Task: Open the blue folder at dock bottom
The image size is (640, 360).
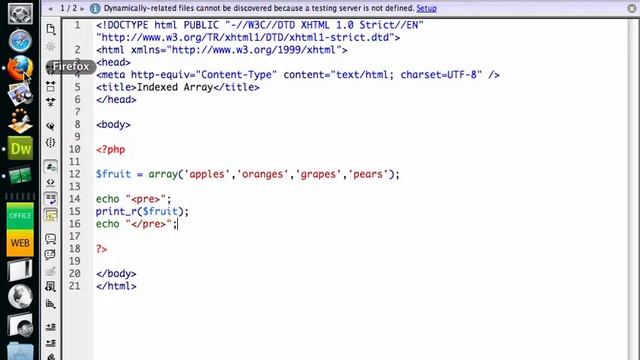Action: [x=20, y=352]
